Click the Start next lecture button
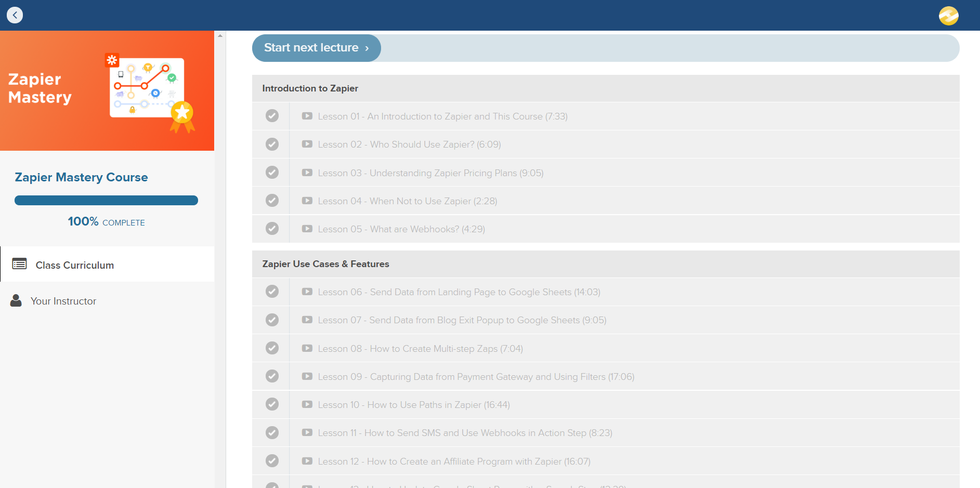This screenshot has height=488, width=980. pyautogui.click(x=316, y=48)
